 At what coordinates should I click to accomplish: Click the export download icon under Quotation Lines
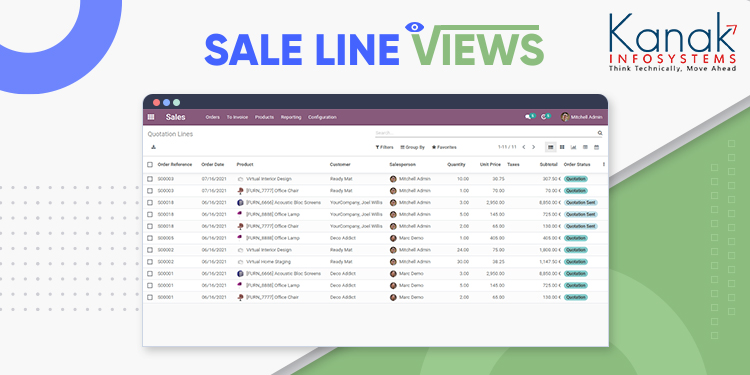tap(153, 147)
